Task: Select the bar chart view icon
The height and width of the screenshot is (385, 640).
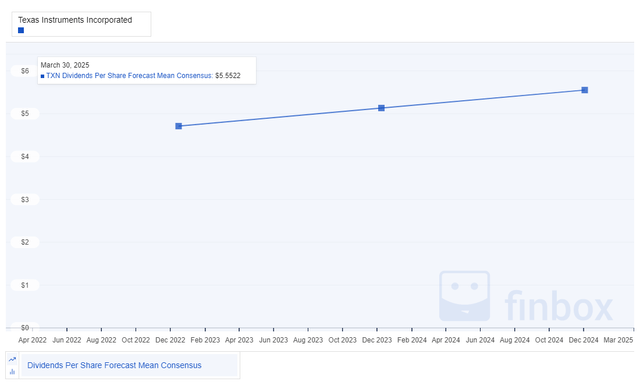Action: [12, 372]
